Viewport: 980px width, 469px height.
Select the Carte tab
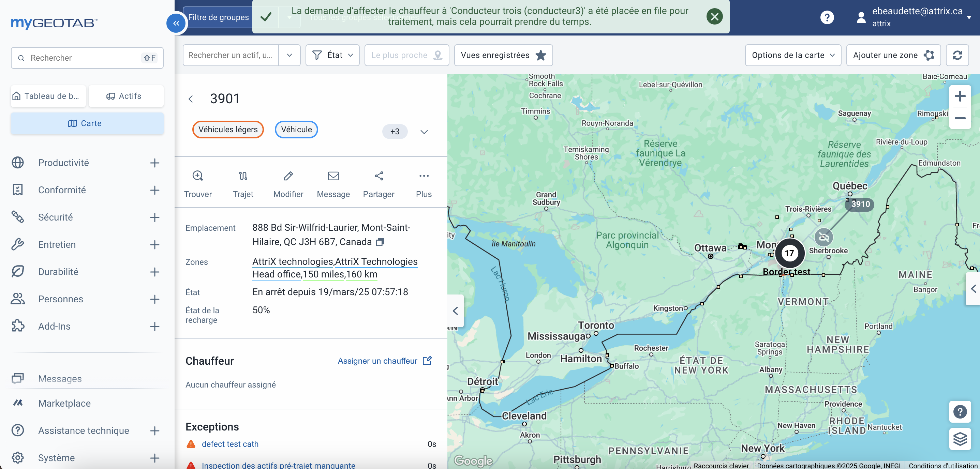87,124
